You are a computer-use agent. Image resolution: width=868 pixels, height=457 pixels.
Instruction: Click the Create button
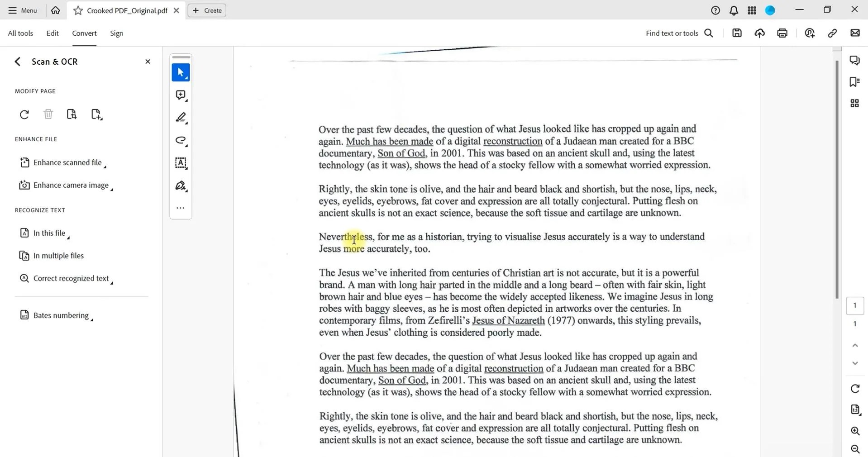pos(206,10)
